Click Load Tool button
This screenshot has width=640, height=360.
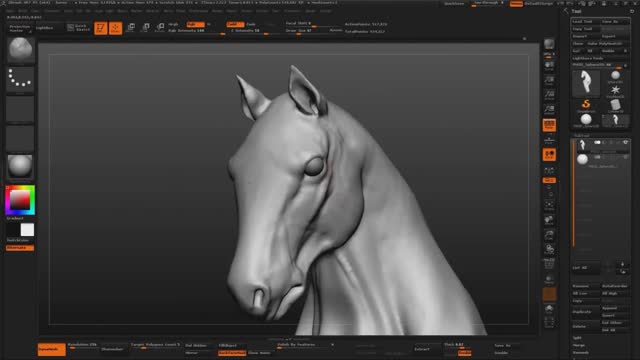585,21
